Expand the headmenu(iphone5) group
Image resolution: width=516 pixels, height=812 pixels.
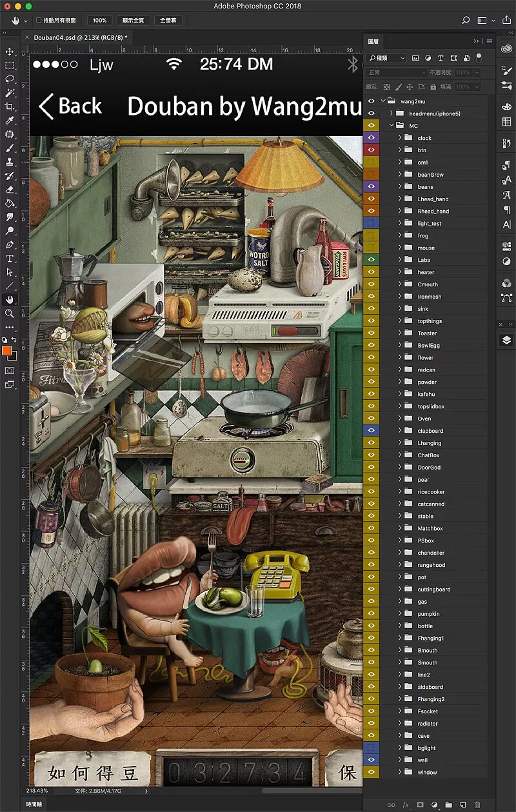point(392,114)
